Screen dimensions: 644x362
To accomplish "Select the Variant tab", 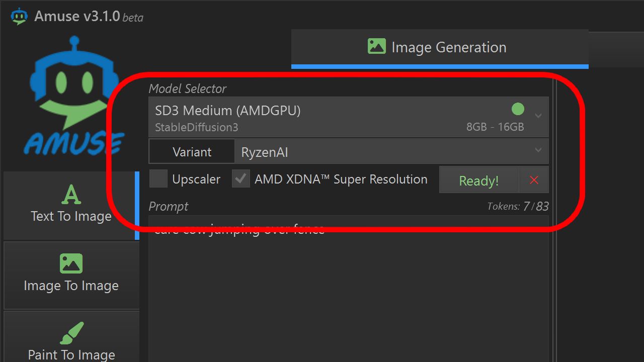I will pyautogui.click(x=192, y=151).
